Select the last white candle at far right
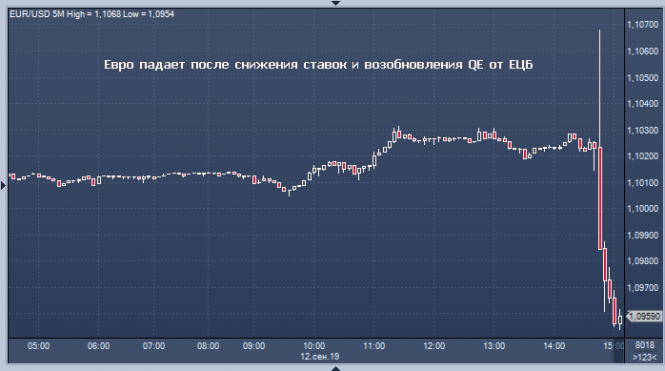 coord(620,319)
